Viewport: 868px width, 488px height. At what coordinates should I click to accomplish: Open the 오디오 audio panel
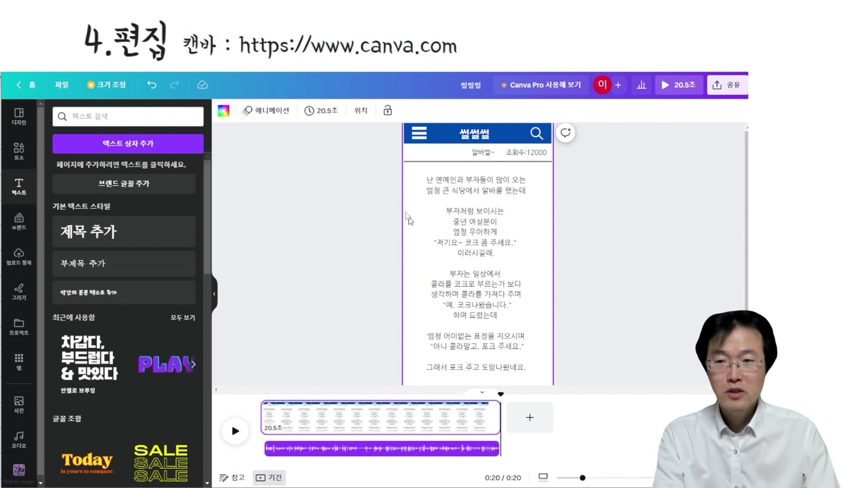[19, 440]
